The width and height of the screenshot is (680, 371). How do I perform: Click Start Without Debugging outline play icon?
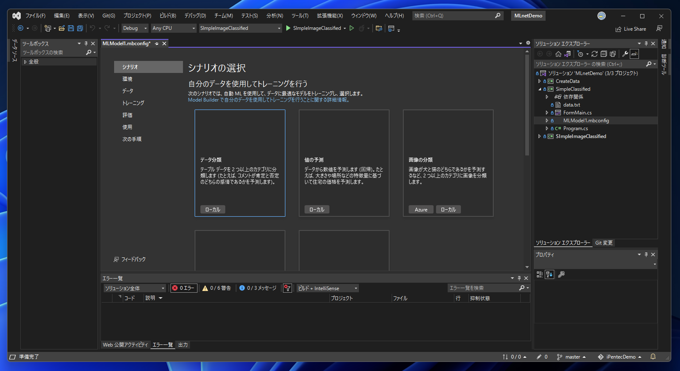352,28
